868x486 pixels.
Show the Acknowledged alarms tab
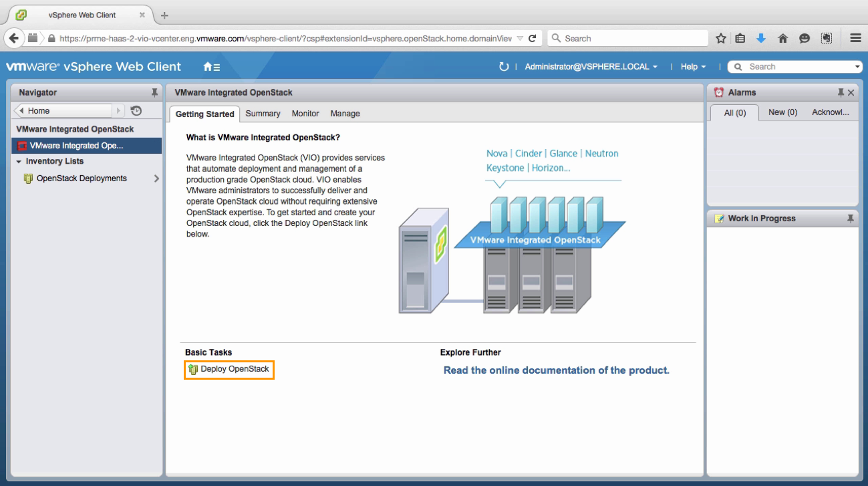[x=830, y=112]
